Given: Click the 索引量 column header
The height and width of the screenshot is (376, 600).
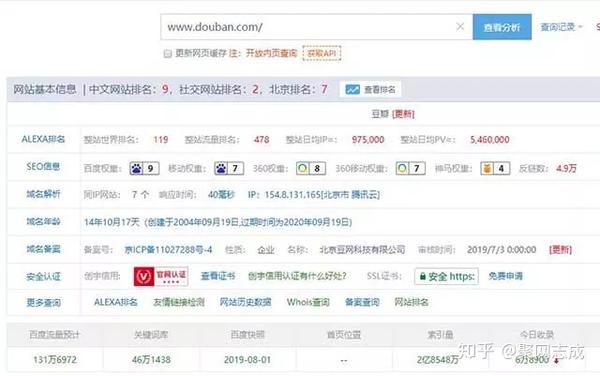Looking at the screenshot, I should pyautogui.click(x=440, y=335).
